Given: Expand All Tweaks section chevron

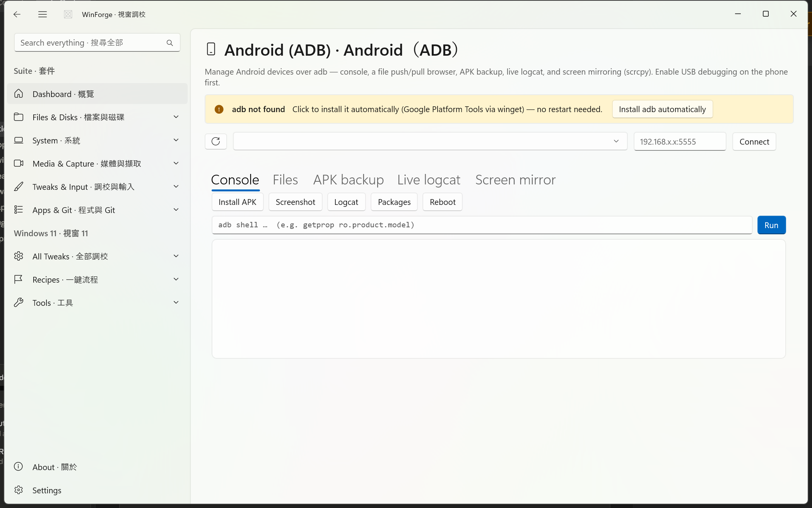Looking at the screenshot, I should pos(176,256).
